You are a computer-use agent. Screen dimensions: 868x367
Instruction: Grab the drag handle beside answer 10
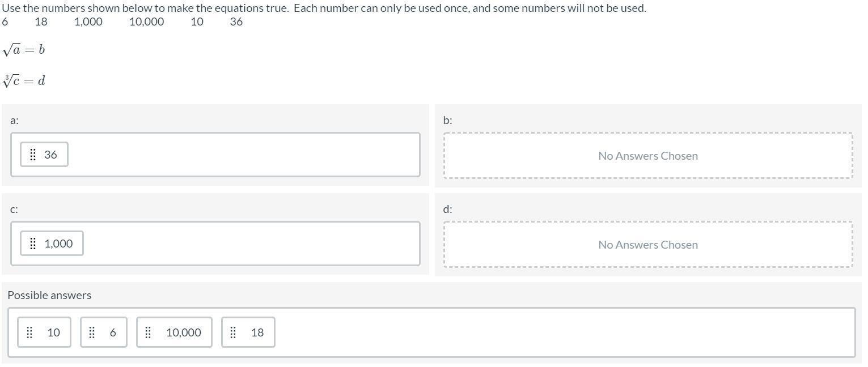30,332
